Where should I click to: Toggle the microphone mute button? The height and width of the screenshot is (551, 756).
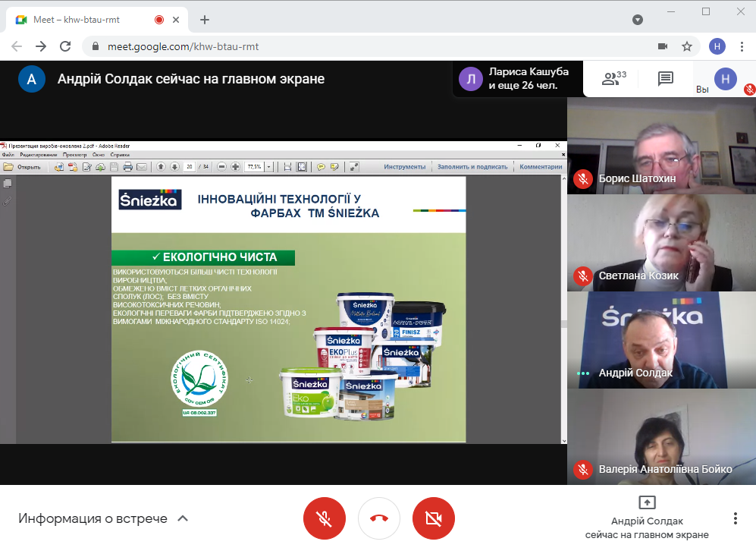coord(325,519)
